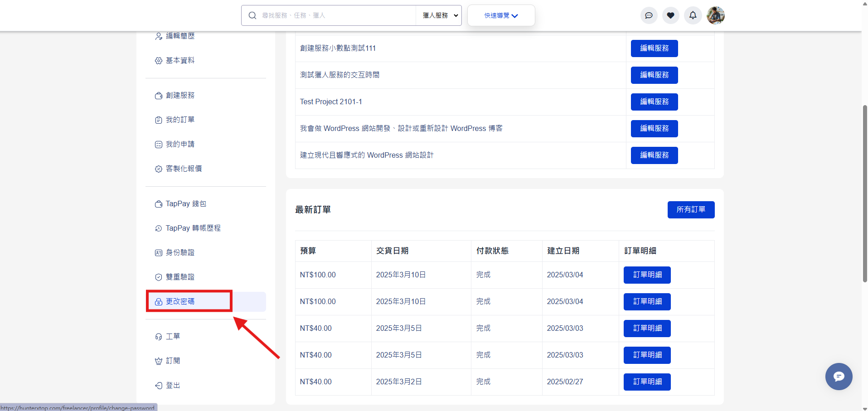Click 所有訂單 button

point(690,210)
